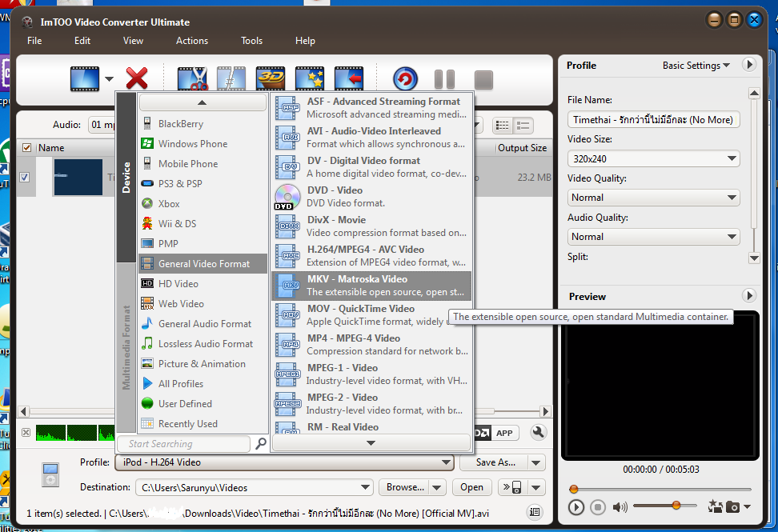Select Recently Used category
Screen dimensions: 778x532
point(203,424)
